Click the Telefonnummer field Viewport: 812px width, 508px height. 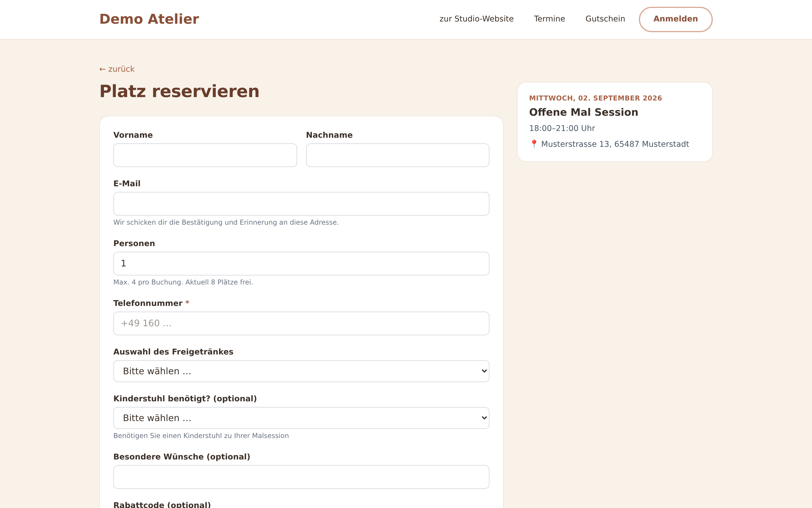pos(301,323)
